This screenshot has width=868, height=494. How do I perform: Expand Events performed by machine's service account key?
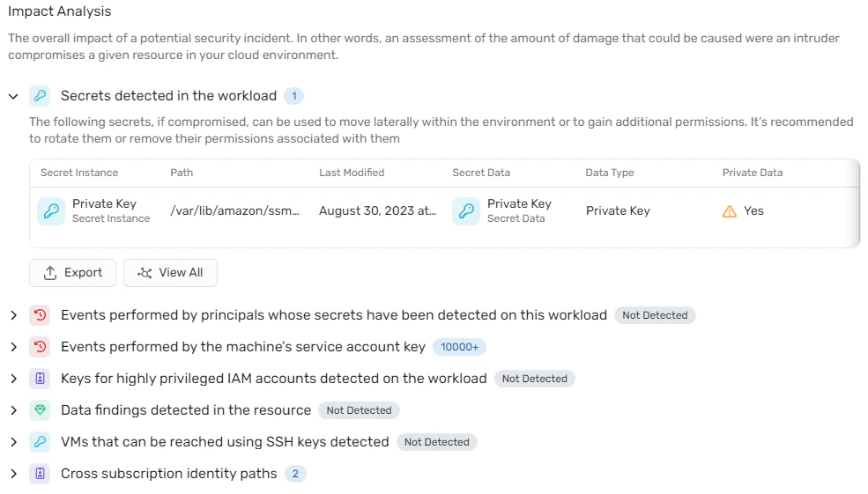point(14,347)
